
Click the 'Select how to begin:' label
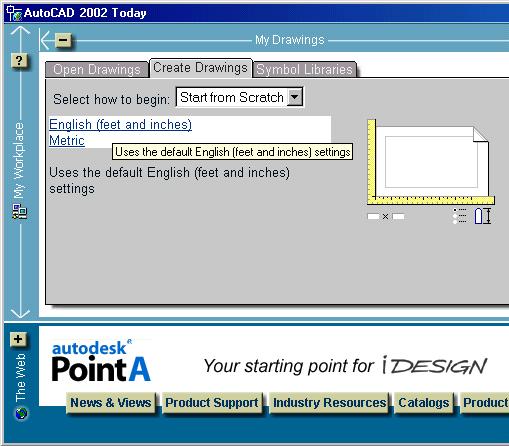111,99
